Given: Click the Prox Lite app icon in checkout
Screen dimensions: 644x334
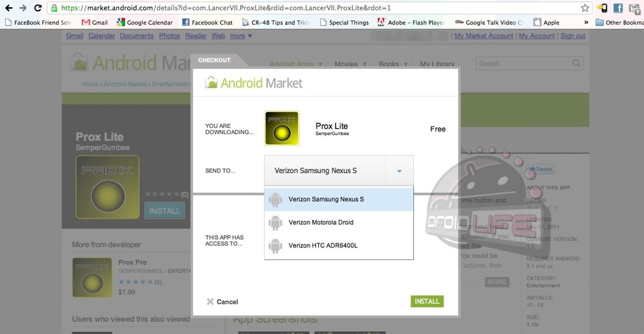Looking at the screenshot, I should (x=281, y=128).
